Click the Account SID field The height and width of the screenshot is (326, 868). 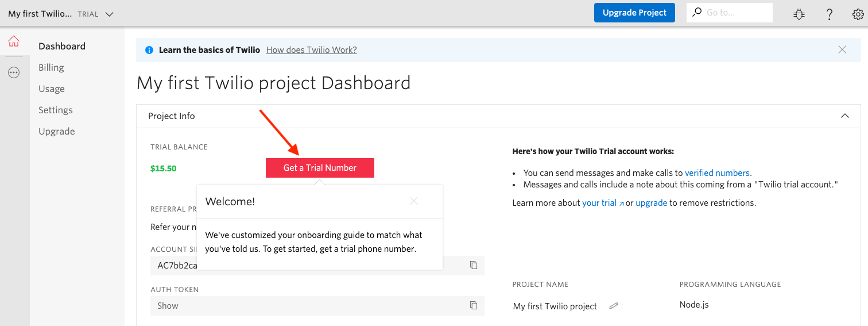coord(317,265)
